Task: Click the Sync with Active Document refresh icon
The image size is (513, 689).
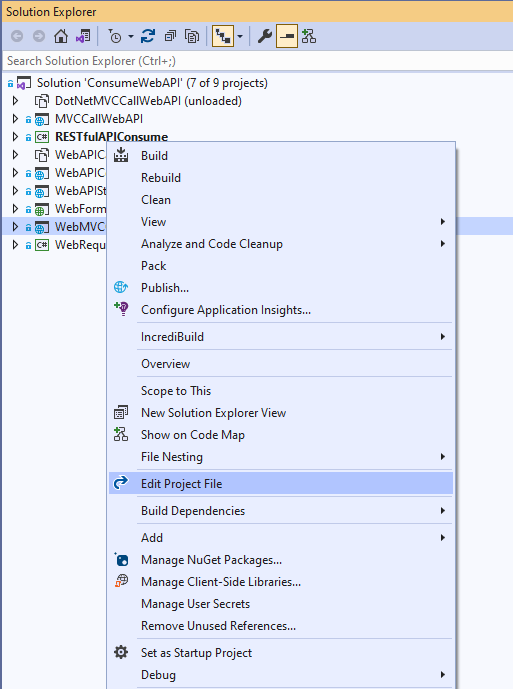Action: click(148, 36)
